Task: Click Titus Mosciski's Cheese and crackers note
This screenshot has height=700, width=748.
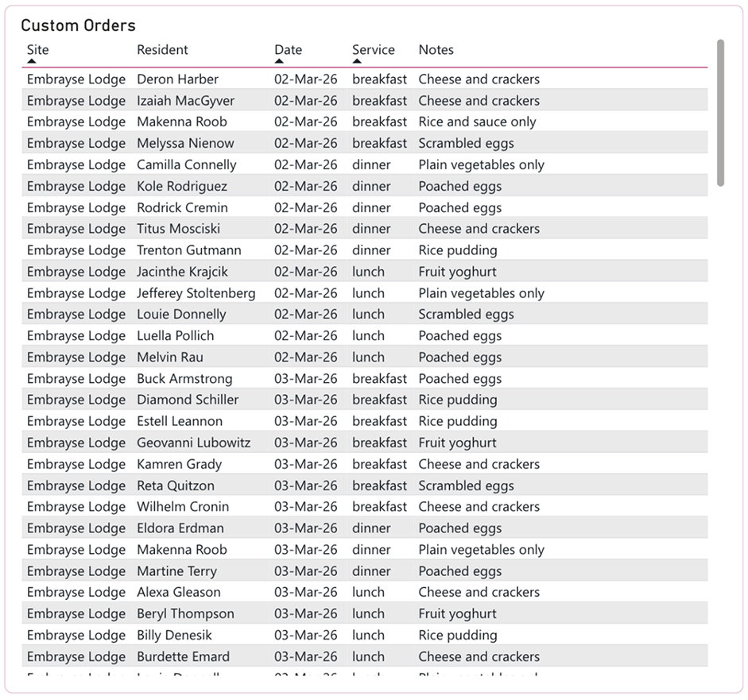Action: click(479, 229)
